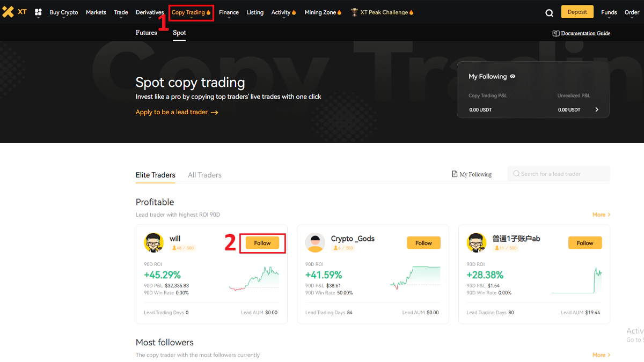This screenshot has width=644, height=362.
Task: Open the Listing page
Action: point(255,12)
